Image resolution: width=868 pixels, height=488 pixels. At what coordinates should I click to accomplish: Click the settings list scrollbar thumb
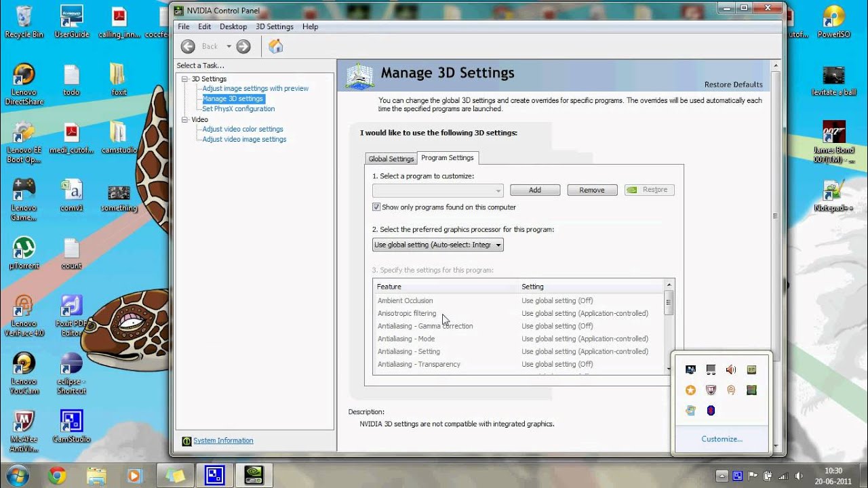coord(669,303)
